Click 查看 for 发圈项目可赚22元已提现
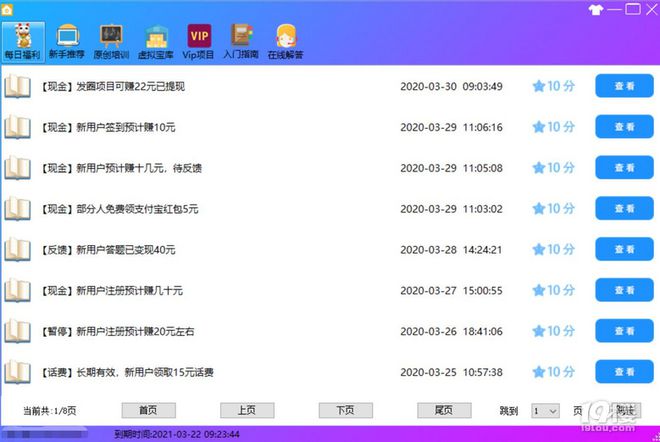The width and height of the screenshot is (660, 442). (624, 86)
